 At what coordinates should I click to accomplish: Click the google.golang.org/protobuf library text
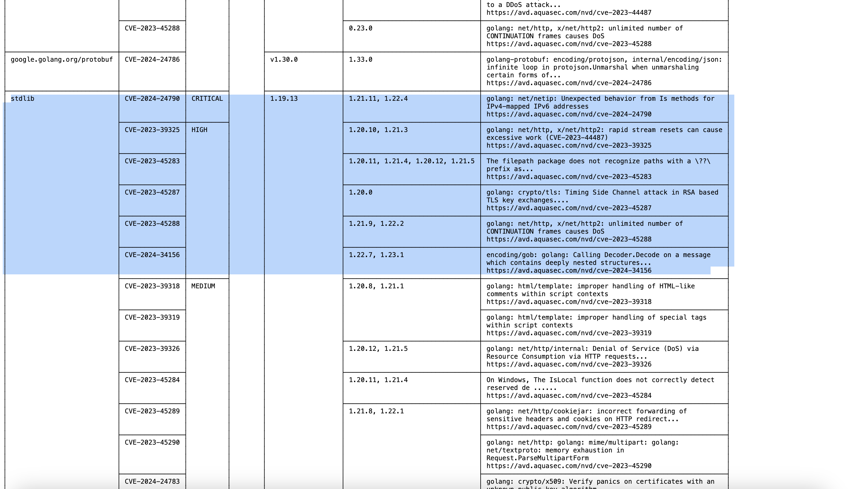(62, 60)
